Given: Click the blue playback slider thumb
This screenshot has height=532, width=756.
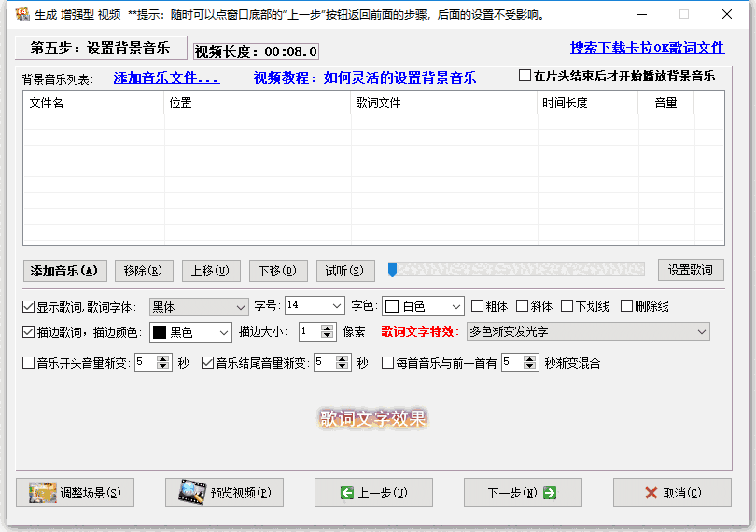Looking at the screenshot, I should coord(392,270).
